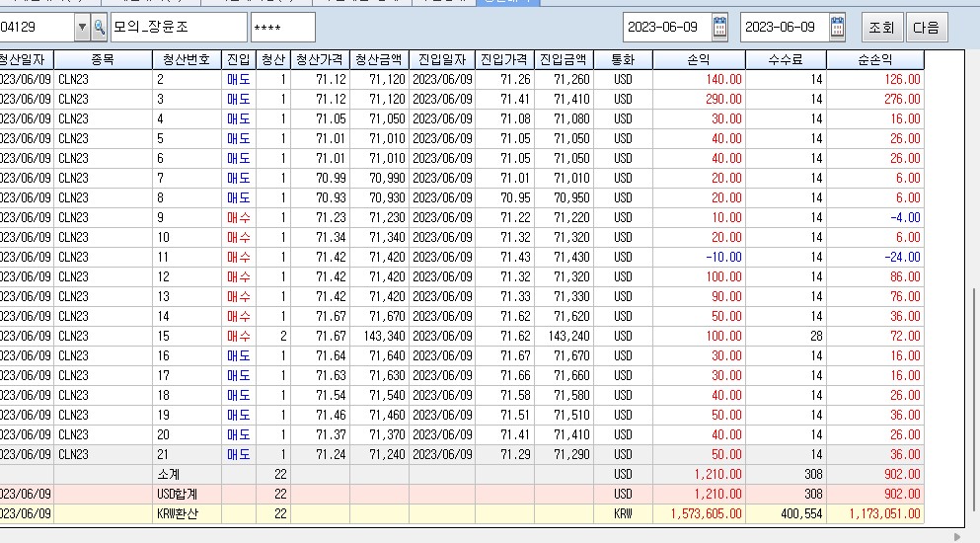Viewport: 980px width, 543px height.
Task: Click the 청산번호 column header
Action: pyautogui.click(x=187, y=59)
